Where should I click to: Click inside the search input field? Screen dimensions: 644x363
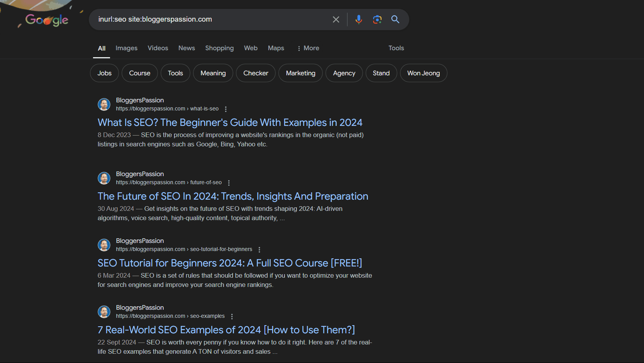pos(212,19)
